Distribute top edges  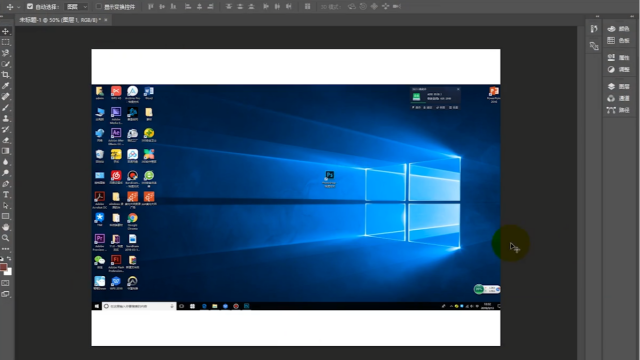(229, 7)
